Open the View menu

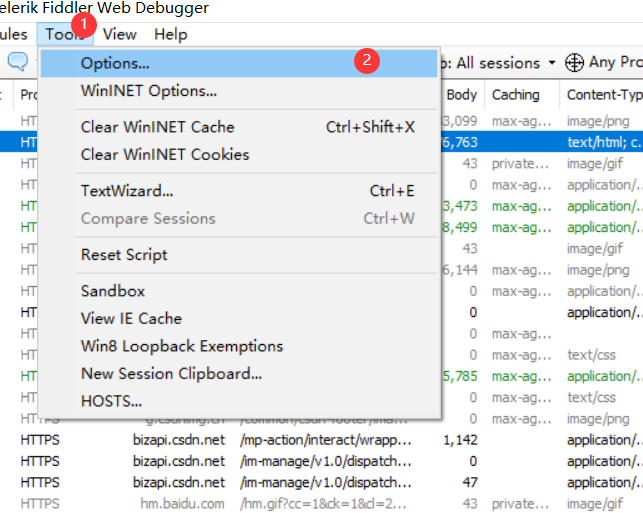point(119,34)
